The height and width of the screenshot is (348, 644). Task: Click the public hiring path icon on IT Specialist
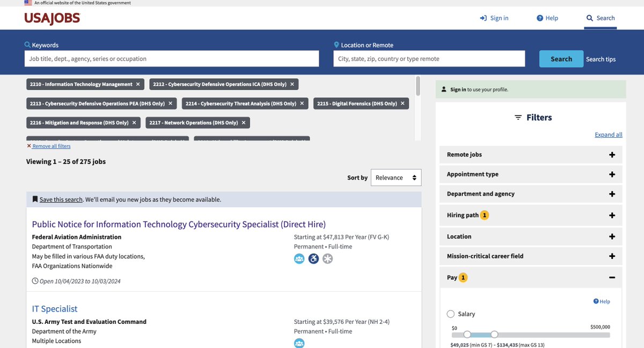[x=299, y=343]
